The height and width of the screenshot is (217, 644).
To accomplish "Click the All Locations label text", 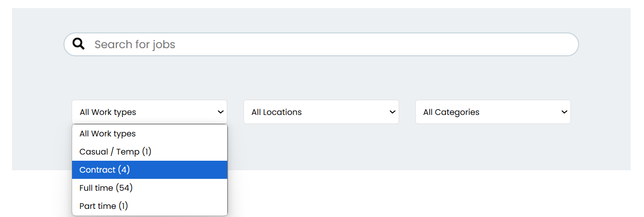I will 276,112.
